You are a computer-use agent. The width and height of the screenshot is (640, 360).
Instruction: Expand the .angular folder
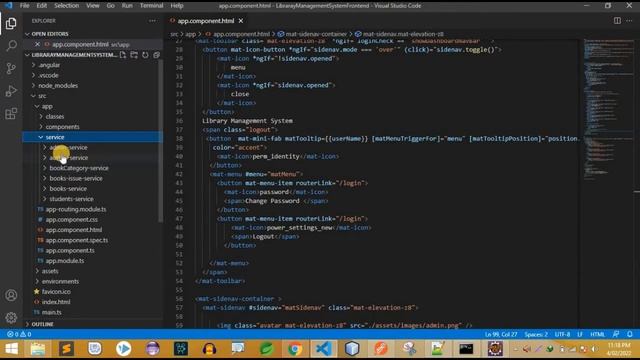coord(49,65)
